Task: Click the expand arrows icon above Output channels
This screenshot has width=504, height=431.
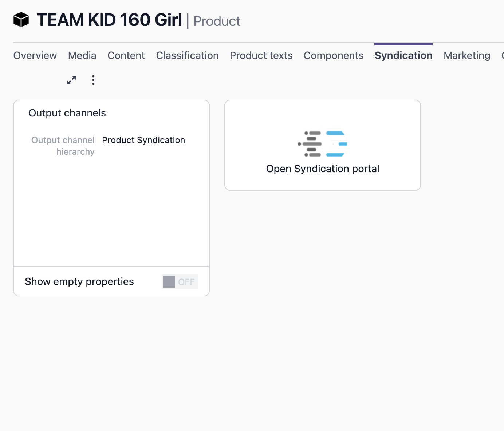Action: 71,80
